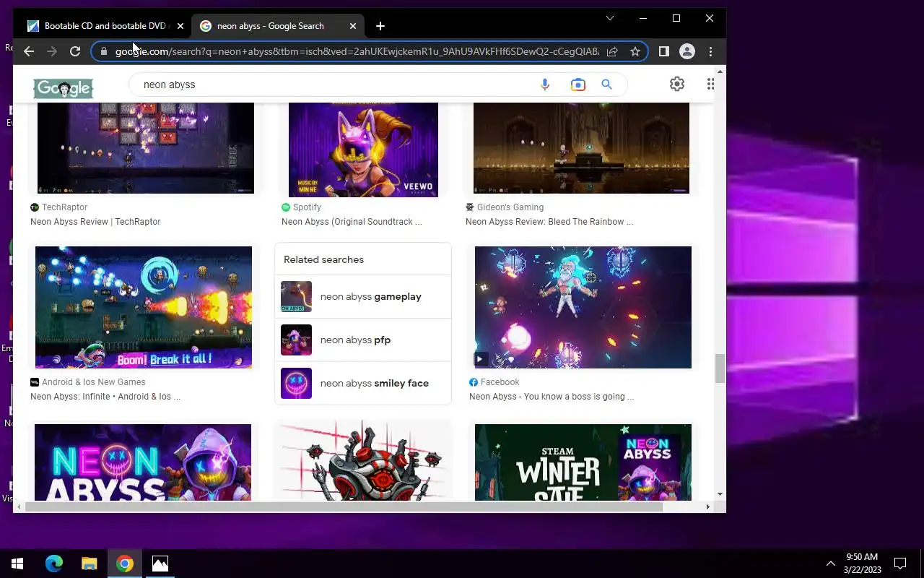924x578 pixels.
Task: Open the taskbar clock showing 9:50 AM
Action: point(863,564)
